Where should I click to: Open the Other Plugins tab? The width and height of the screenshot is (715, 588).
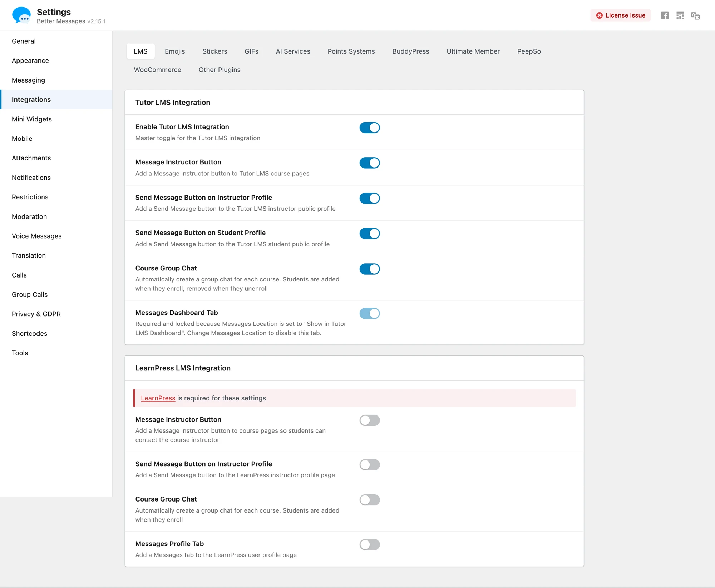[220, 70]
